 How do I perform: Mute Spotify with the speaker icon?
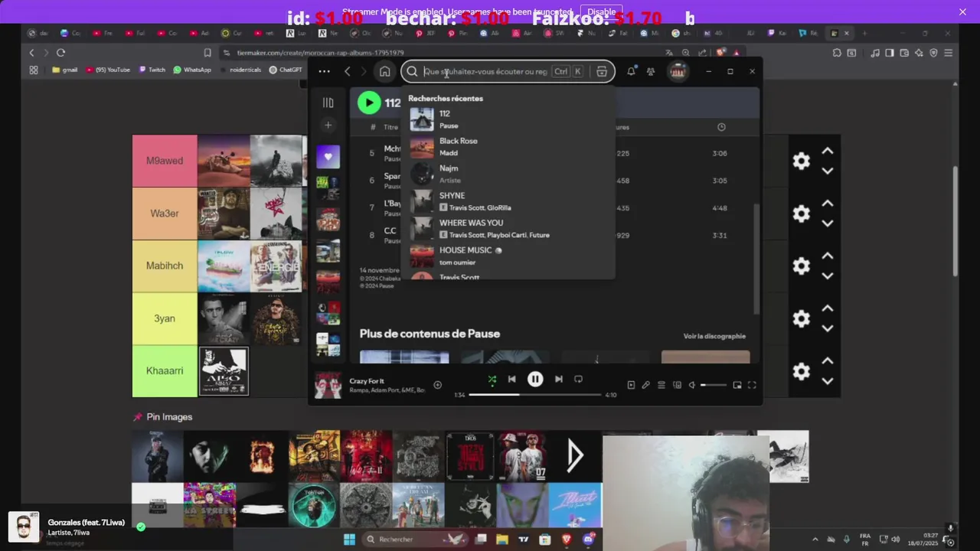692,385
